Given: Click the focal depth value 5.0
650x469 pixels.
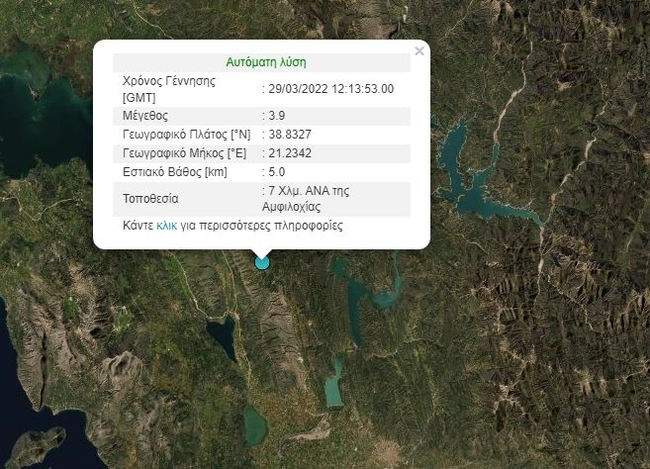Looking at the screenshot, I should [277, 172].
